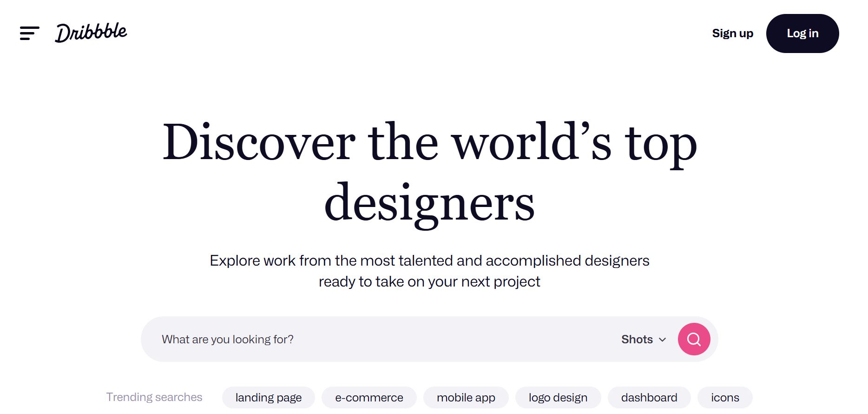Click the Dribbble logo
The image size is (868, 414).
tap(91, 33)
